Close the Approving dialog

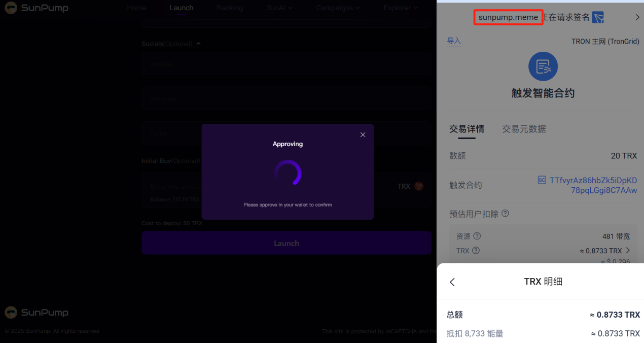(x=363, y=134)
